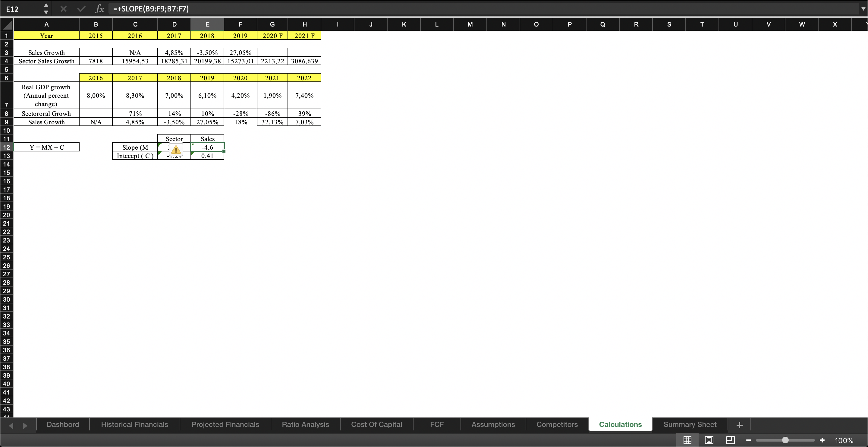Click the column H header

point(304,24)
